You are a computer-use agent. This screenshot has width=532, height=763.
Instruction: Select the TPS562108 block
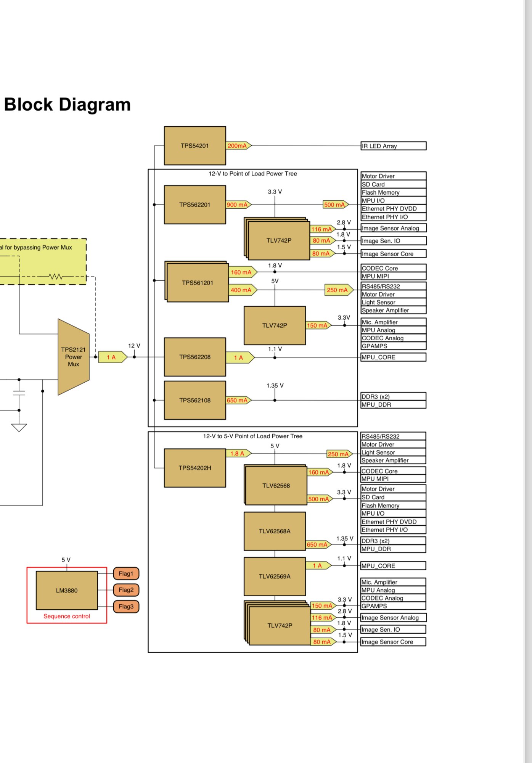coord(195,400)
